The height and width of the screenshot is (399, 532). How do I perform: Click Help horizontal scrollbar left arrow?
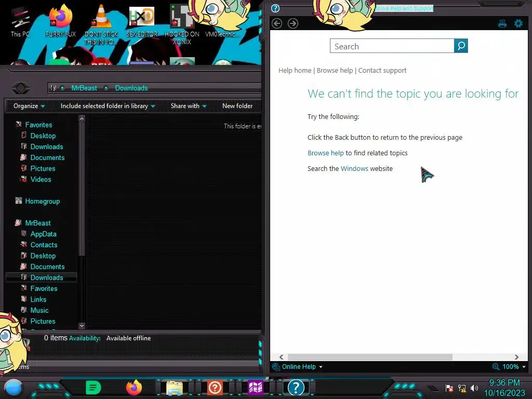281,357
